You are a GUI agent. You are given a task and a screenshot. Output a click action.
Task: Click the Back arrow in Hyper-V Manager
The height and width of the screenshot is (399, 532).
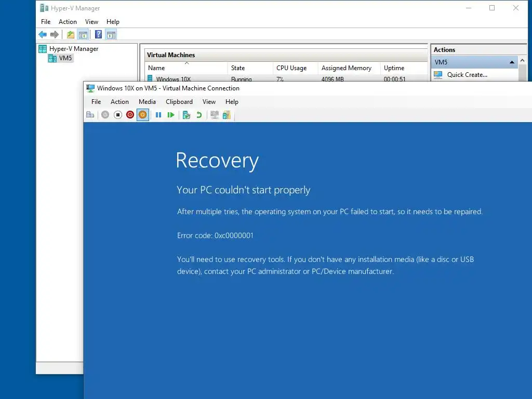43,34
